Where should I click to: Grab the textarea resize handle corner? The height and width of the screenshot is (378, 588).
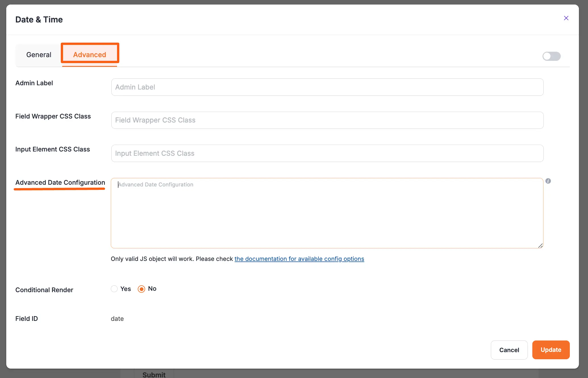click(x=540, y=246)
